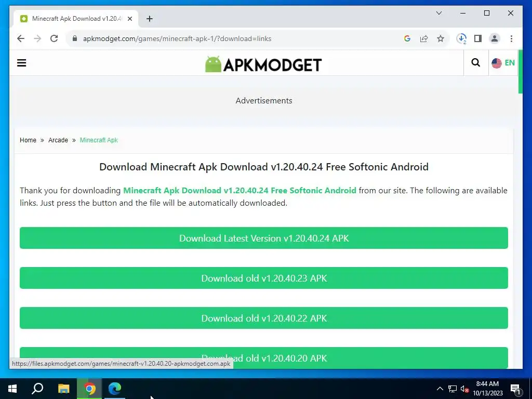532x399 pixels.
Task: Click the address bar URL
Action: point(177,38)
